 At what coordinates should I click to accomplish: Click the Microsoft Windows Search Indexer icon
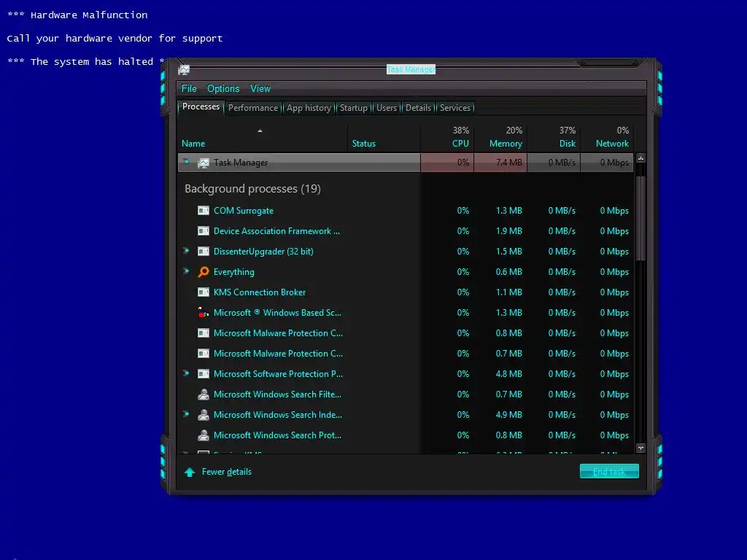[x=204, y=415]
